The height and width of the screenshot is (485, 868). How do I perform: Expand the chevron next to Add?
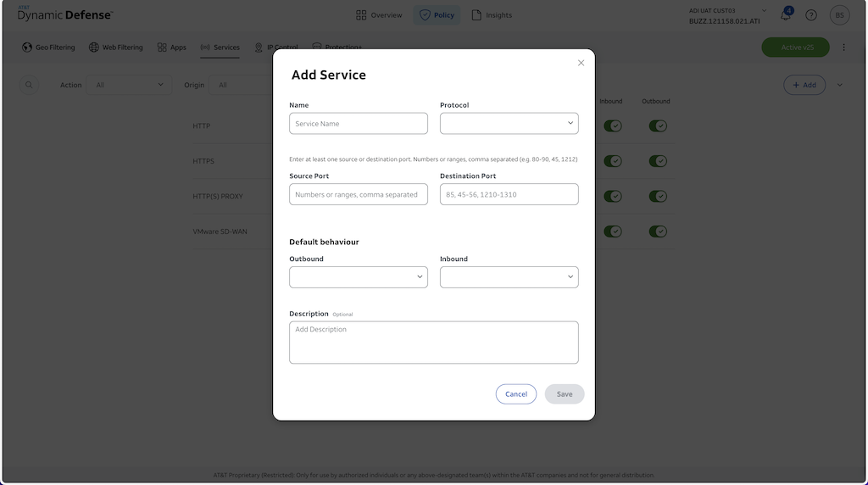coord(840,85)
